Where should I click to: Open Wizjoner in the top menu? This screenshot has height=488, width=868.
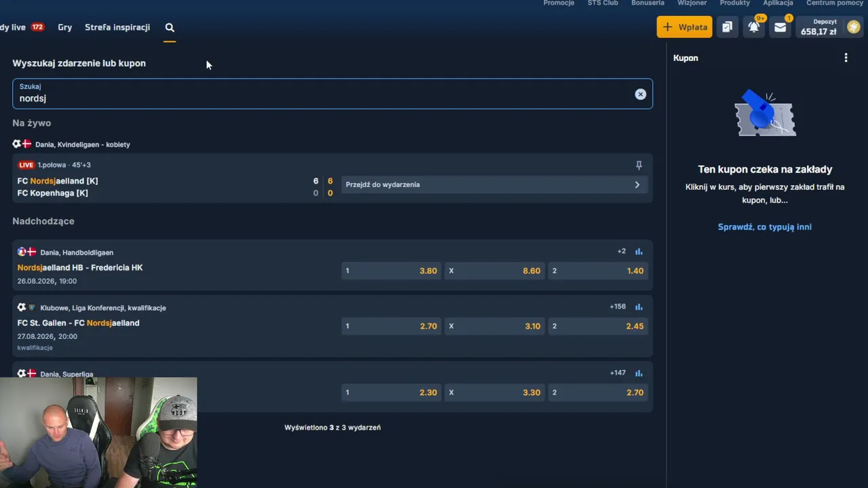coord(692,3)
